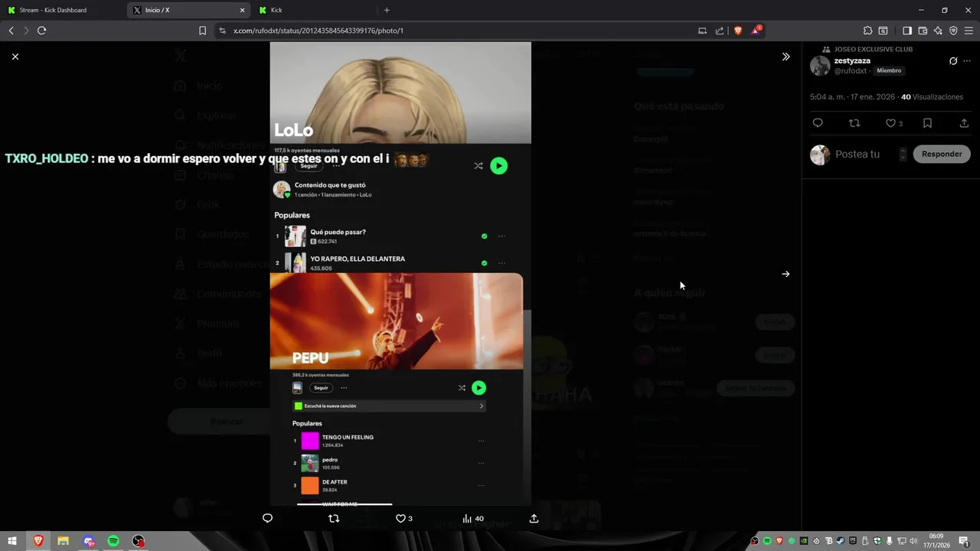
Task: Open the Brave Rewards triangle icon
Action: pyautogui.click(x=756, y=31)
